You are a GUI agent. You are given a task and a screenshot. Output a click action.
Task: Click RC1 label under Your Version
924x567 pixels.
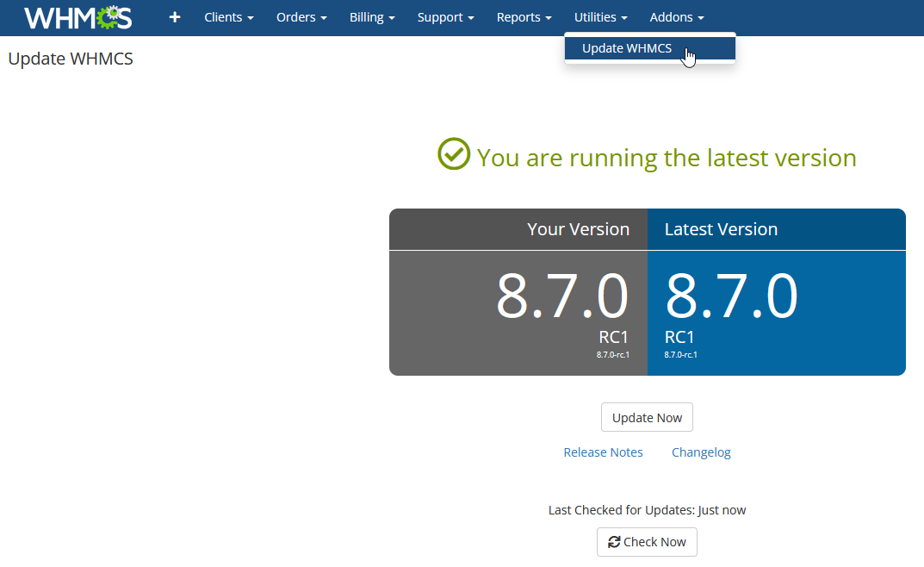pyautogui.click(x=614, y=337)
